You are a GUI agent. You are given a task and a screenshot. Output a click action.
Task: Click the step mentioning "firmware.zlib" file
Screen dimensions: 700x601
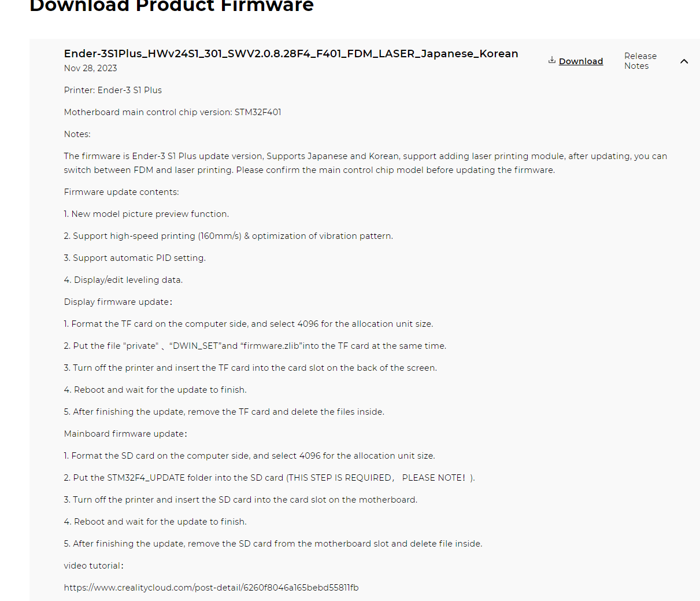(x=255, y=346)
